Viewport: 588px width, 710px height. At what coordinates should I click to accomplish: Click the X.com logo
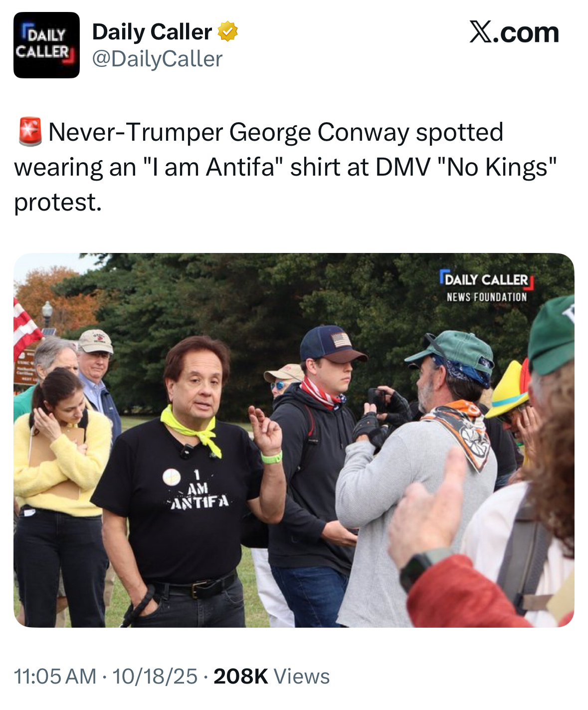click(514, 33)
